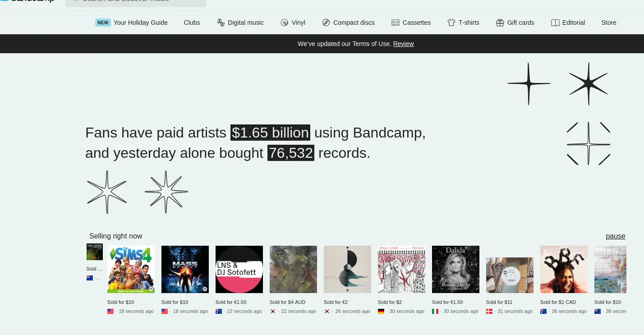644x335 pixels.
Task: Open the LNS & DJ Sotofett record
Action: tap(239, 269)
